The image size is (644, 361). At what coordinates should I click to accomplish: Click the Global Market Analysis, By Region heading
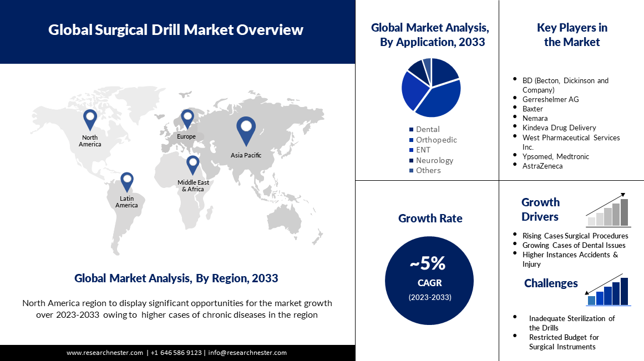pos(176,278)
